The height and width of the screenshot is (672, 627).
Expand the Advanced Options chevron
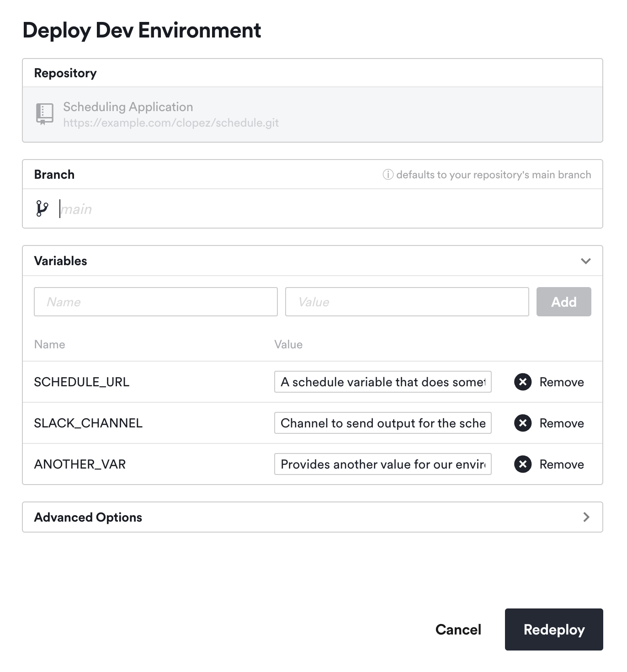(x=586, y=517)
